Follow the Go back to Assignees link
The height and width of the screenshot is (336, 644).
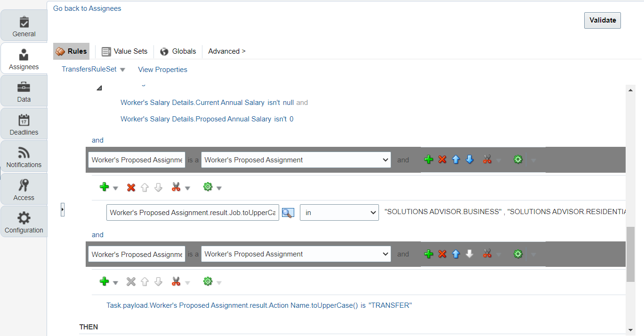[x=87, y=8]
